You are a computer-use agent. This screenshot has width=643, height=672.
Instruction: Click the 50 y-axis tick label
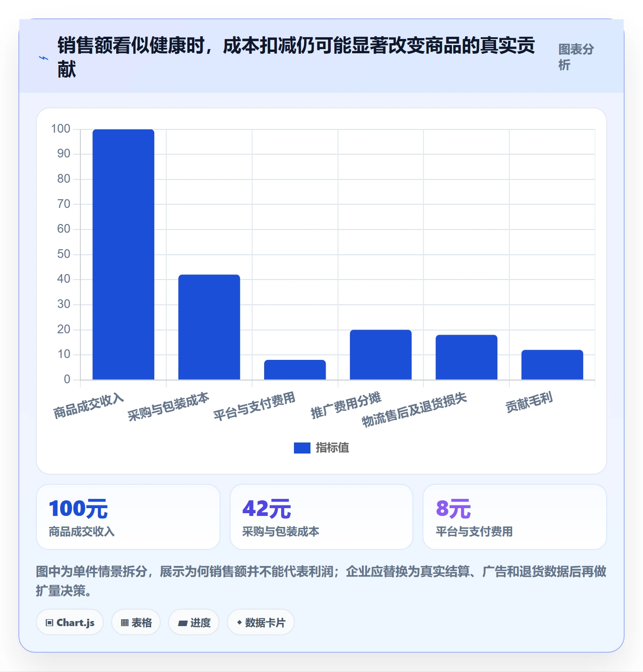coord(64,254)
